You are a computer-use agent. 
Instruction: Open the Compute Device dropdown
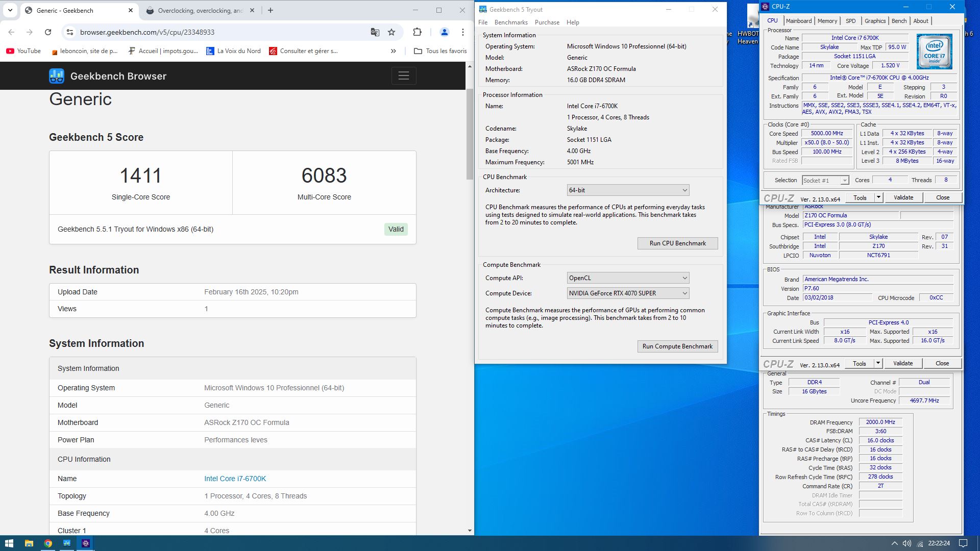(x=628, y=293)
